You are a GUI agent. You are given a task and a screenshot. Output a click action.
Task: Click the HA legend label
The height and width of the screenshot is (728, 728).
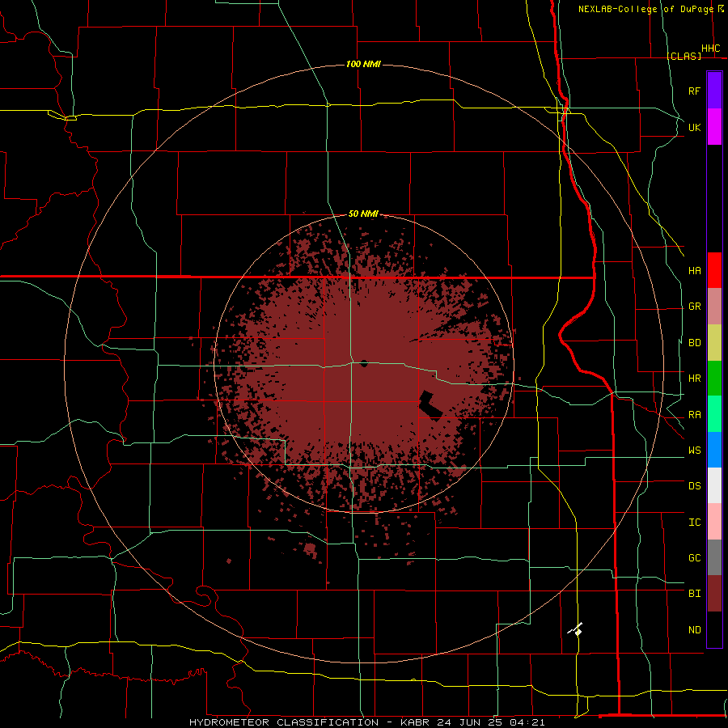point(694,270)
